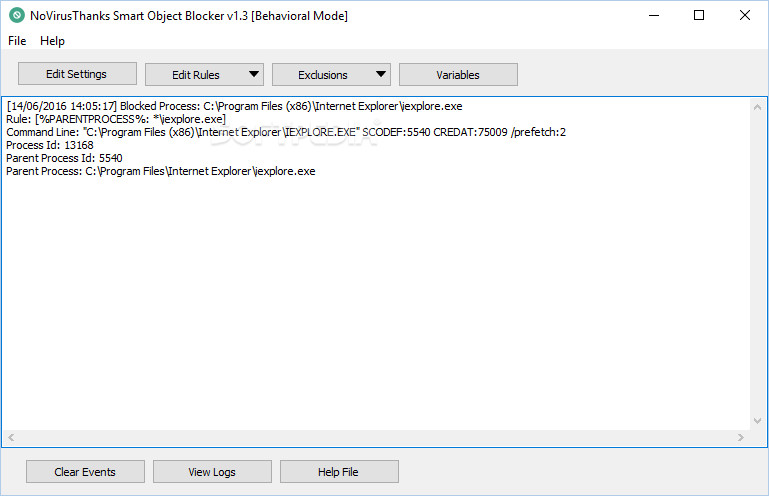This screenshot has height=496, width=769.
Task: Click the vertical scrollbar up arrow
Action: pyautogui.click(x=757, y=107)
